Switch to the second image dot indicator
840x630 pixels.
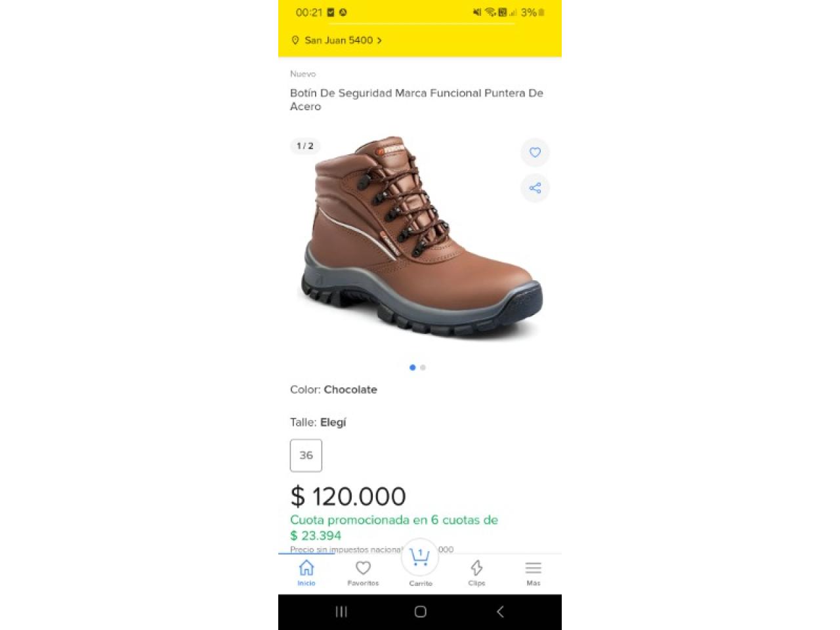pos(423,367)
